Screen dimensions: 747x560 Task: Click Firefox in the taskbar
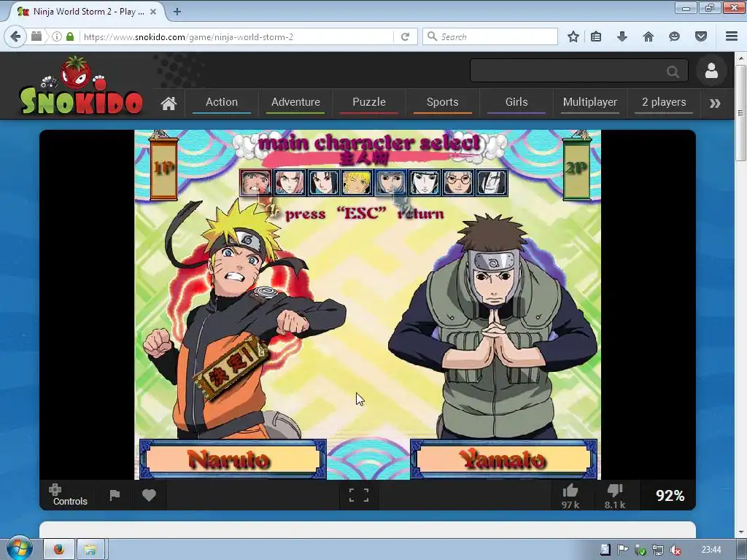[59, 550]
